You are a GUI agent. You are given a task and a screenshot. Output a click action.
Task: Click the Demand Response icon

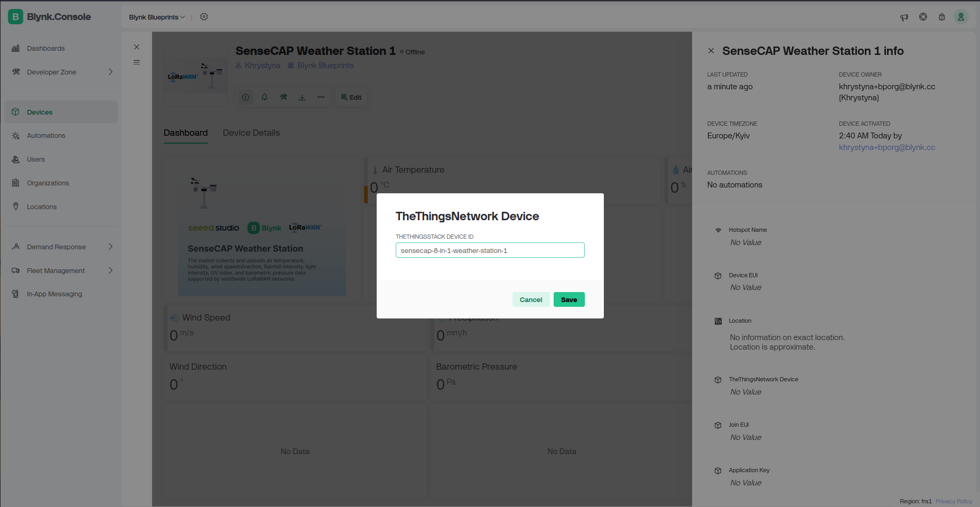[x=16, y=247]
